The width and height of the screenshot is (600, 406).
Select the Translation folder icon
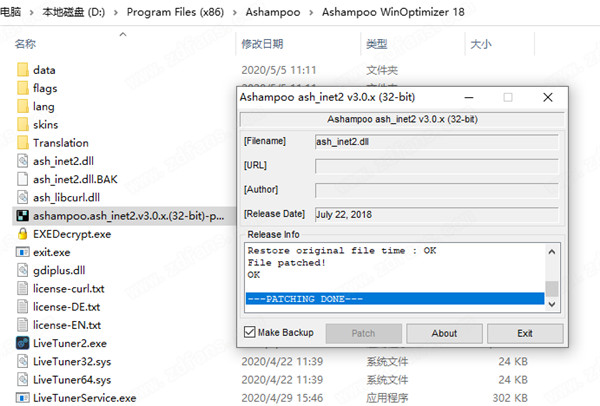point(23,143)
